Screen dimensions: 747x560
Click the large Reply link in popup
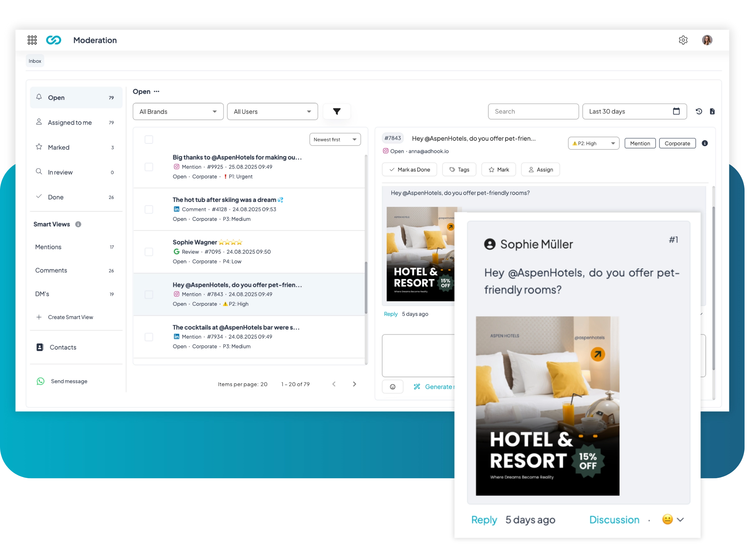pos(484,520)
